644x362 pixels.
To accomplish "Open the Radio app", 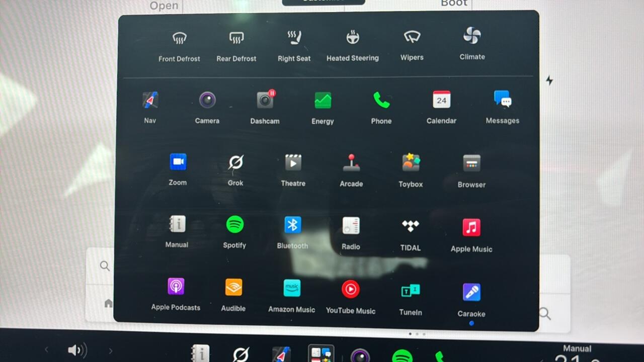I will [351, 233].
